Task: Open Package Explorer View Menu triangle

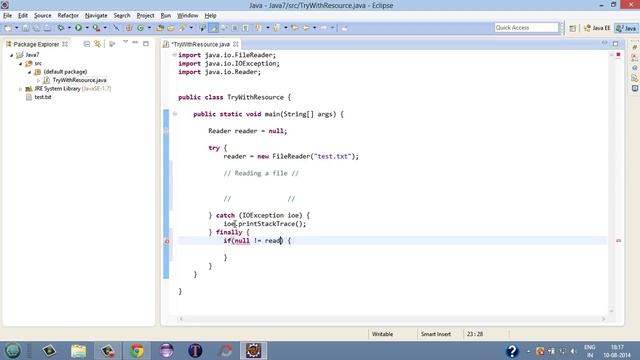Action: click(x=125, y=42)
